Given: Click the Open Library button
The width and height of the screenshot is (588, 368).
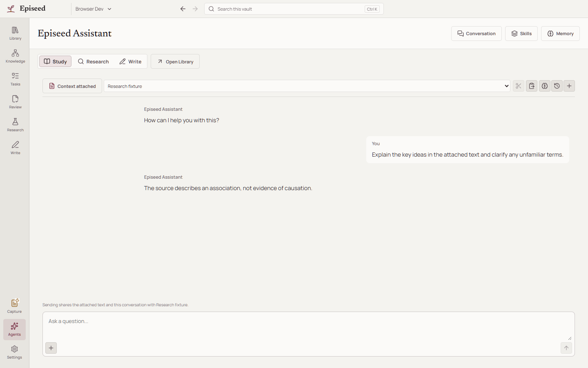Looking at the screenshot, I should tap(175, 61).
